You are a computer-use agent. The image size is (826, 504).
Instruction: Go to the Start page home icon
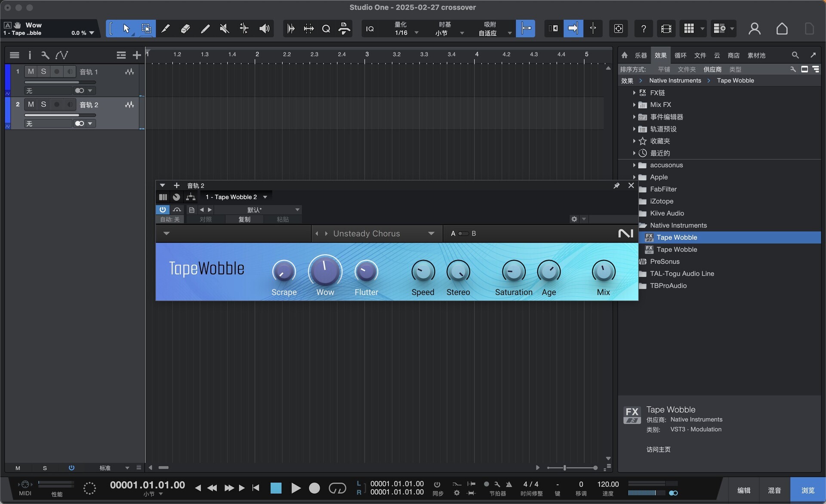pos(782,29)
